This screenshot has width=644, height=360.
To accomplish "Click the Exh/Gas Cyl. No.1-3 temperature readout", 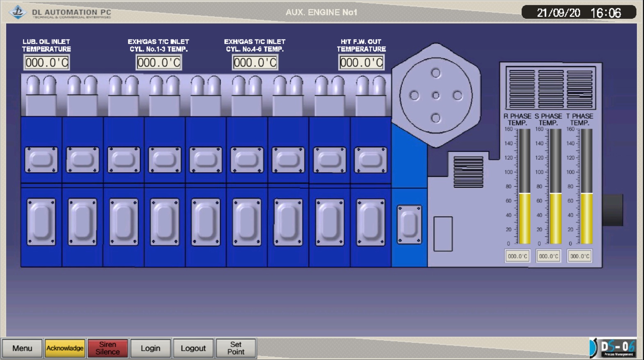I will 159,63.
